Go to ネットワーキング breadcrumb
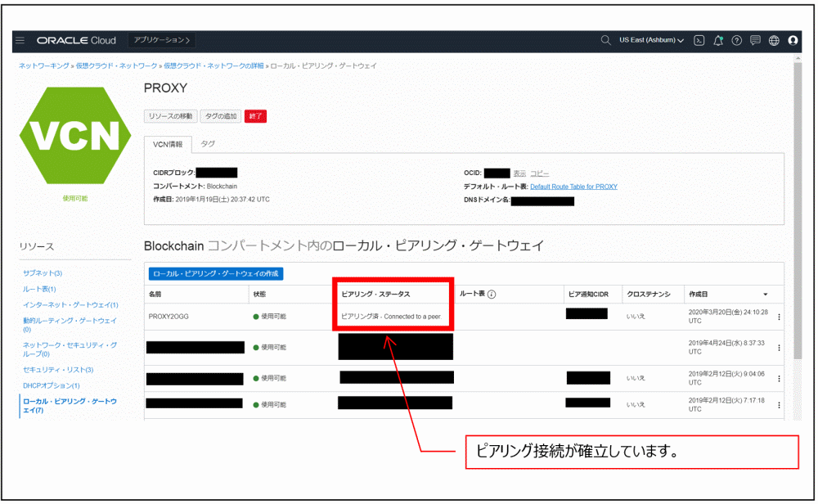 tap(44, 65)
